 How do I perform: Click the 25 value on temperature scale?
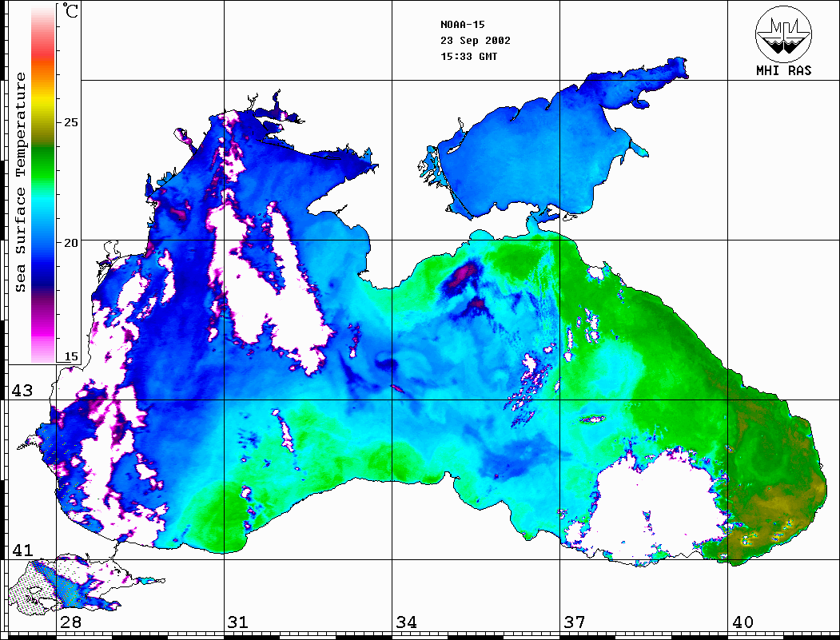click(x=70, y=122)
